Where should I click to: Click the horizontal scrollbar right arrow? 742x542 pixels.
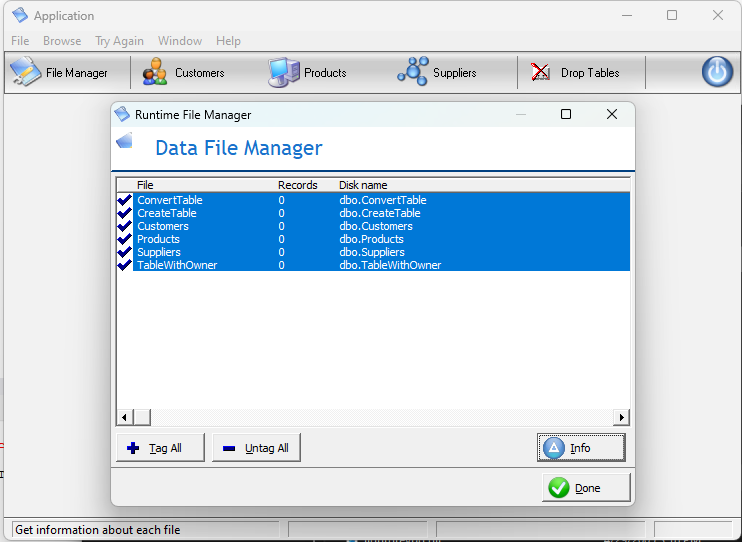(x=622, y=417)
